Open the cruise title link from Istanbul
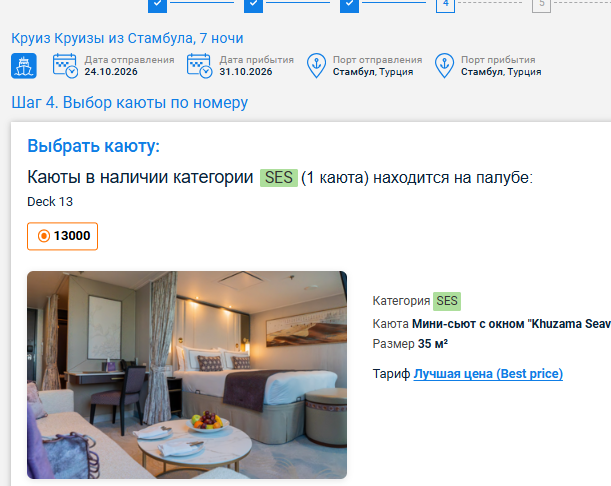This screenshot has width=611, height=486. (x=127, y=38)
